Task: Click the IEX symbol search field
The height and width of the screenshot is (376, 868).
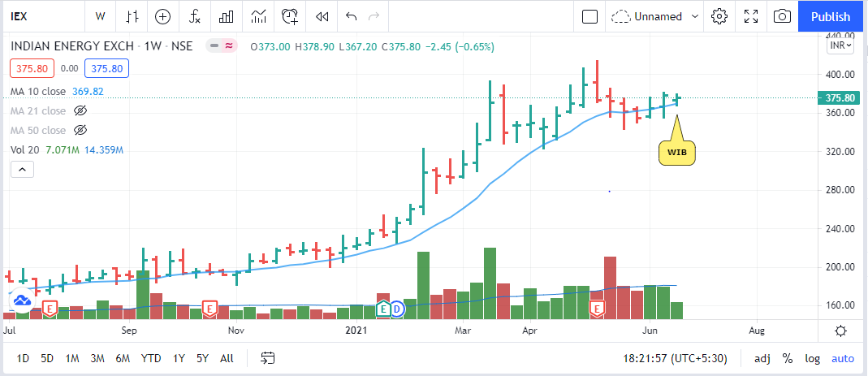Action: coord(45,16)
